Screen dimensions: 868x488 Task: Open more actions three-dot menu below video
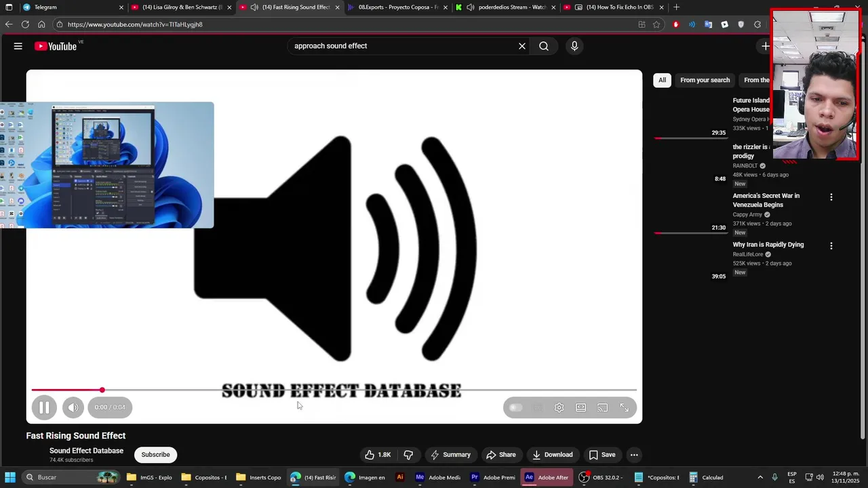[x=634, y=455]
